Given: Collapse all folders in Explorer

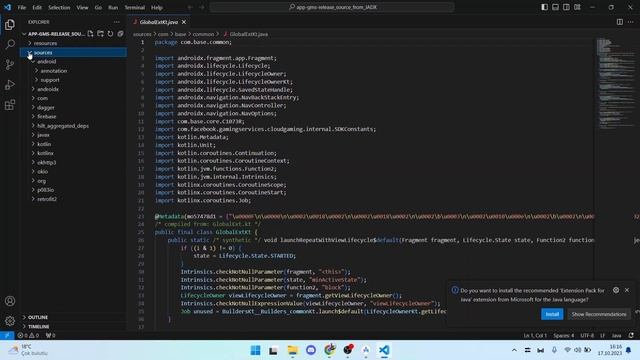Looking at the screenshot, I should click(x=120, y=33).
